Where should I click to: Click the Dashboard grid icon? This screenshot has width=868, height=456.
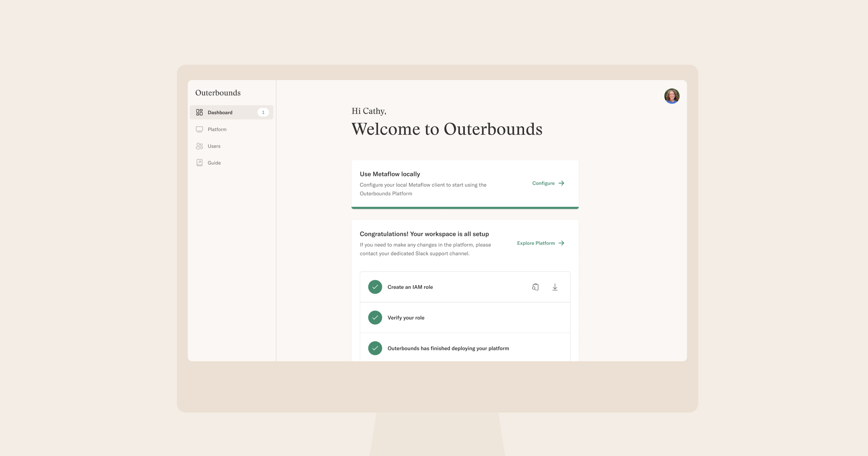point(199,112)
